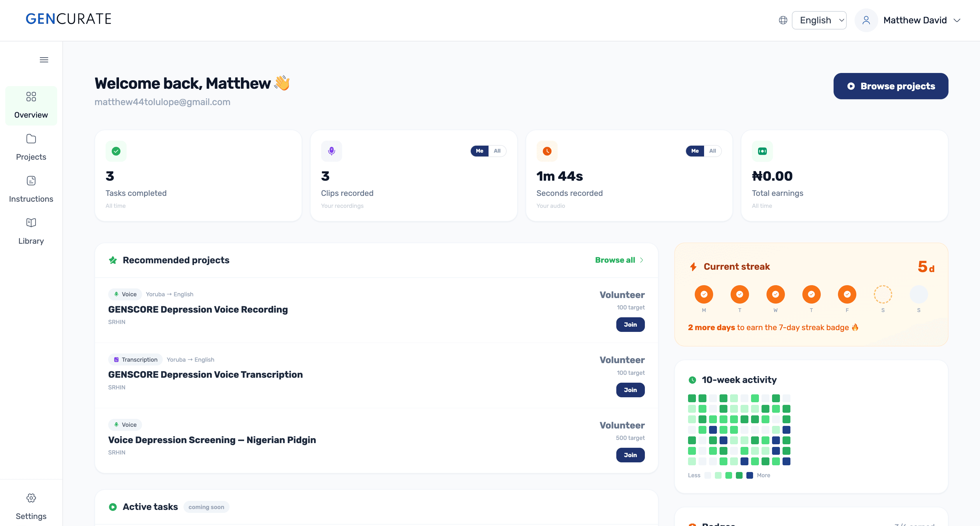Join GENSCORE Depression Voice Recording project
980x526 pixels.
630,325
